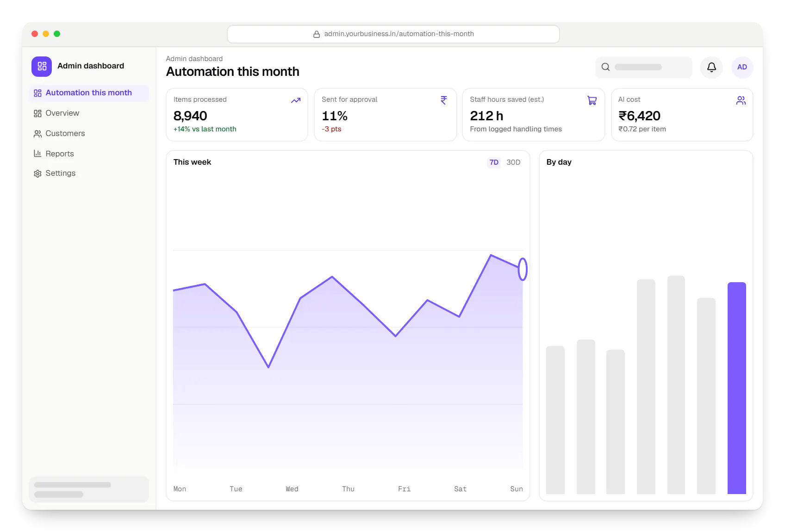Click the Admin dashboard logo icon
This screenshot has width=785, height=532.
pos(42,66)
